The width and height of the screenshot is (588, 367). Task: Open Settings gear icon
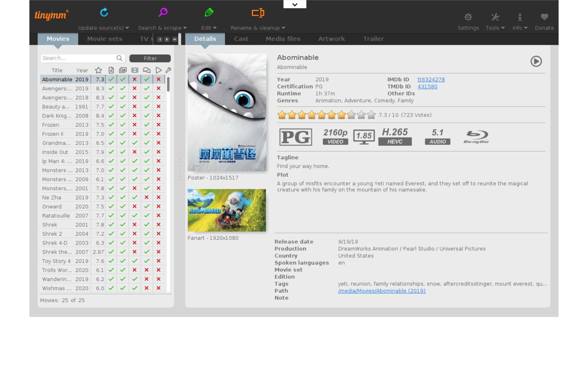pos(468,17)
